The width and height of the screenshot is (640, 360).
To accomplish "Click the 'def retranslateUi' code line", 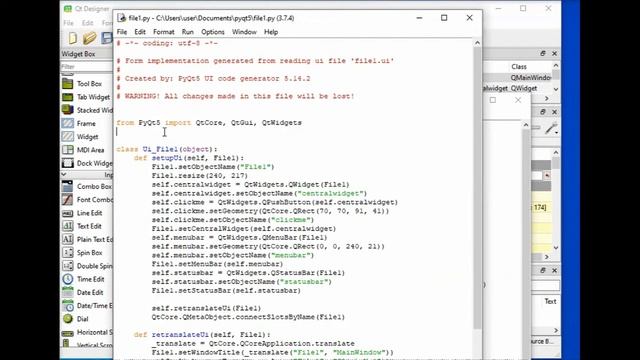I will 202,335.
